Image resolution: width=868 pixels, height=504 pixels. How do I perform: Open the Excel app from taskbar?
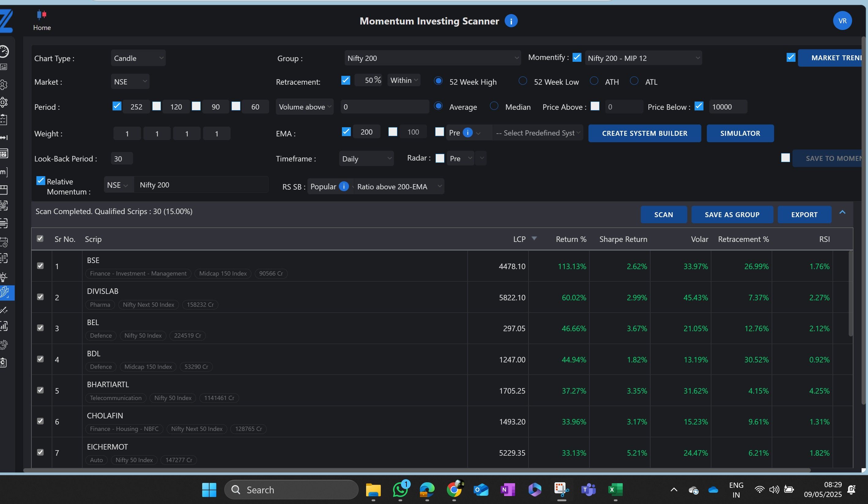pyautogui.click(x=616, y=490)
